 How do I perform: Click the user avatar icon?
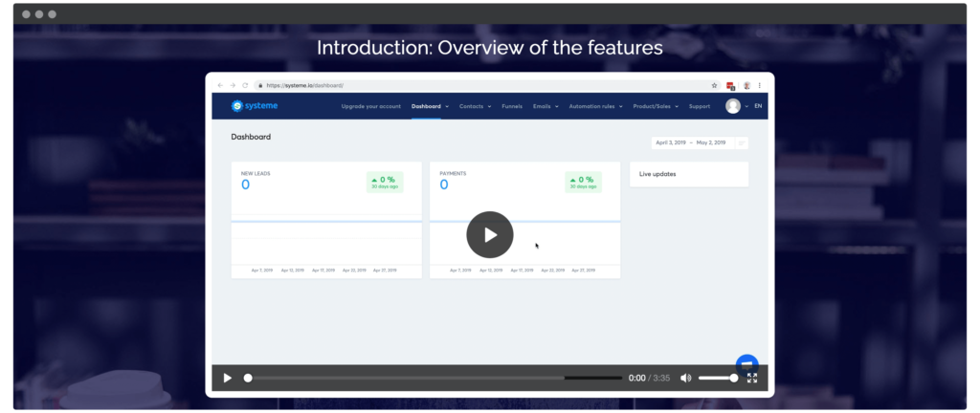(733, 106)
